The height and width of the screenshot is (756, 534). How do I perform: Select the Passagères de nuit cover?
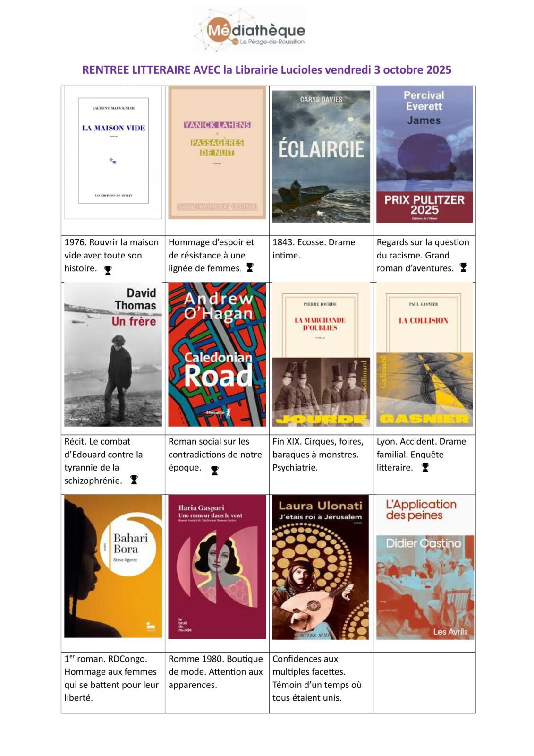pos(217,153)
